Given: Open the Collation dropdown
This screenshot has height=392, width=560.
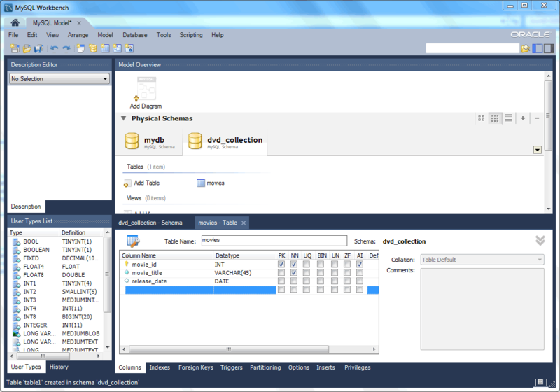Looking at the screenshot, I should pyautogui.click(x=482, y=260).
